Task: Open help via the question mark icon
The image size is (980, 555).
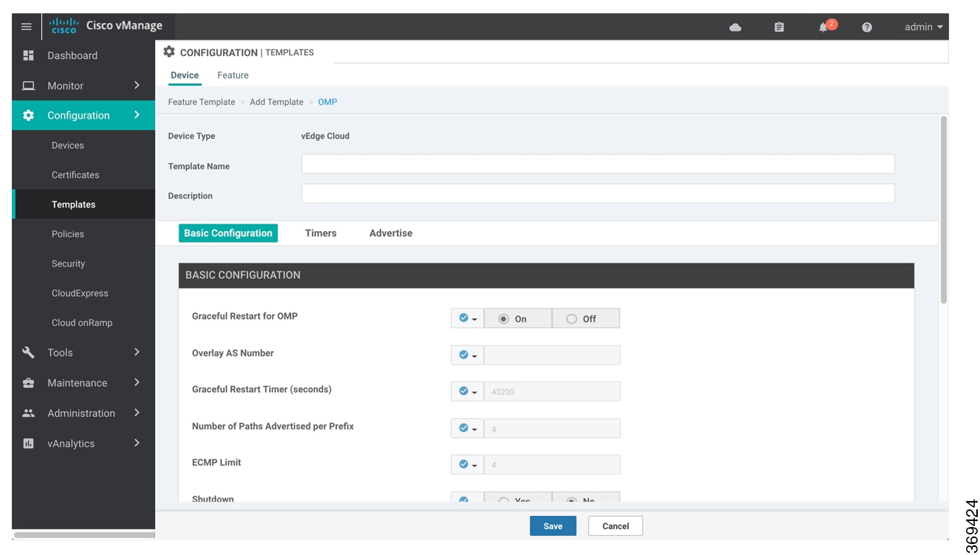Action: click(x=867, y=27)
